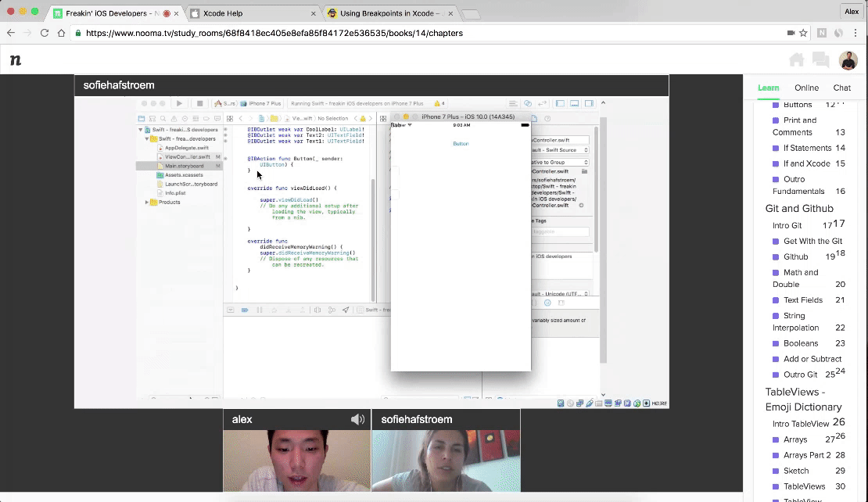Open the chat bubbles icon in header

point(820,59)
